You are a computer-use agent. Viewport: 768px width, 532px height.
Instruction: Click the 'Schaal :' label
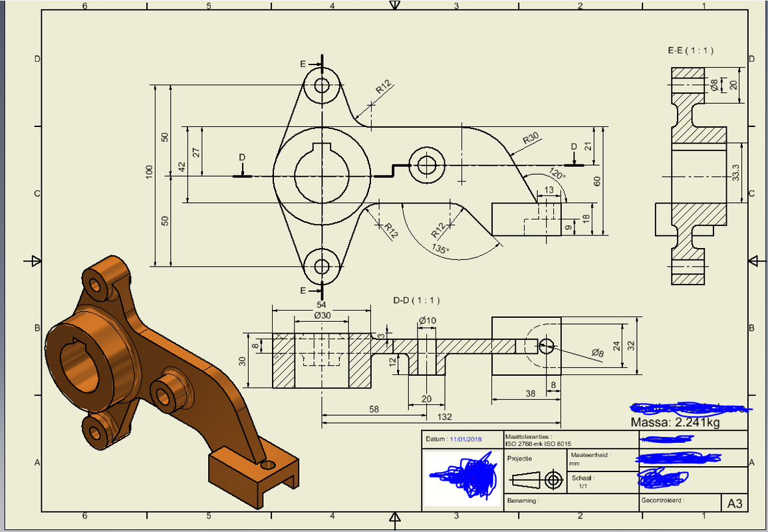[583, 477]
